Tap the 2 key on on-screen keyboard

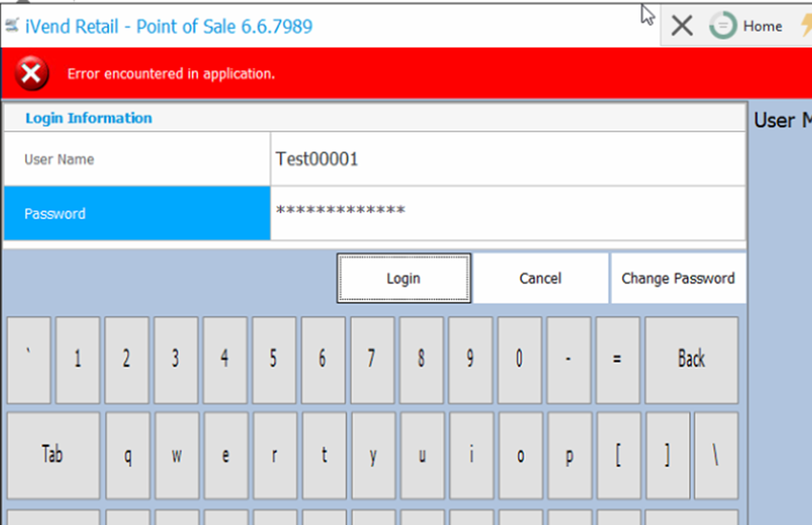pyautogui.click(x=127, y=360)
